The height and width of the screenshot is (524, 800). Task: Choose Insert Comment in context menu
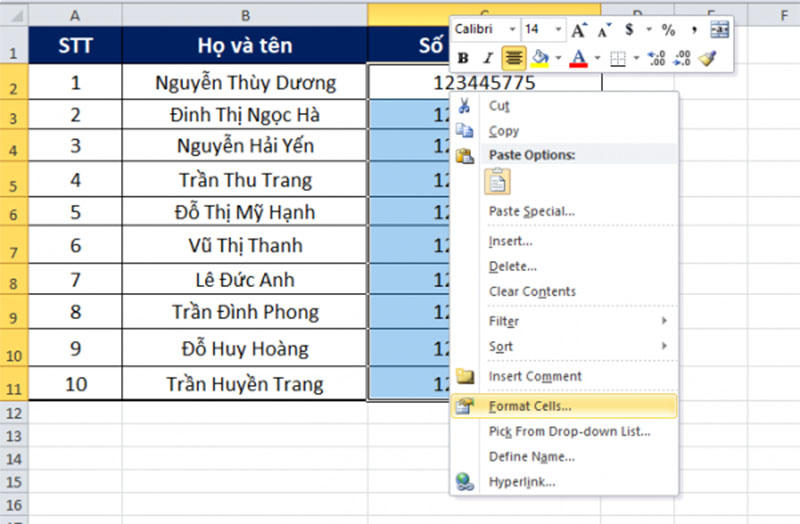click(x=564, y=376)
